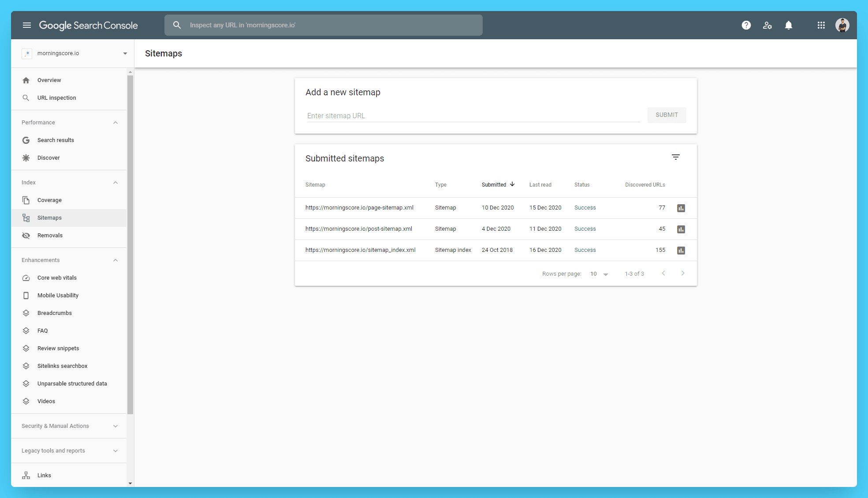Click Success status for page-sitemap.xml

tap(585, 208)
